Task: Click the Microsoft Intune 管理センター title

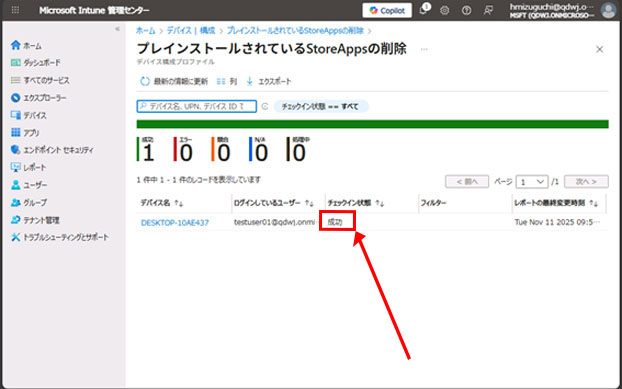Action: click(94, 10)
